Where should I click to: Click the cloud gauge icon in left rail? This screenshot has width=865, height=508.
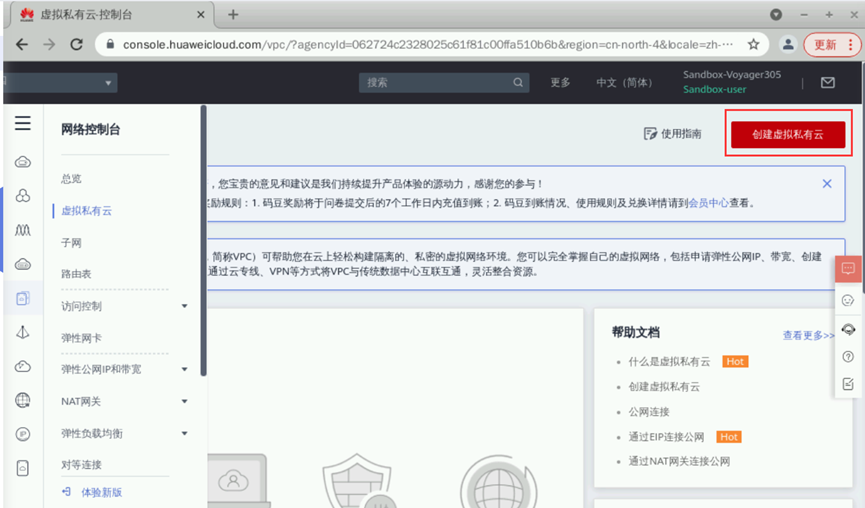pos(23,366)
